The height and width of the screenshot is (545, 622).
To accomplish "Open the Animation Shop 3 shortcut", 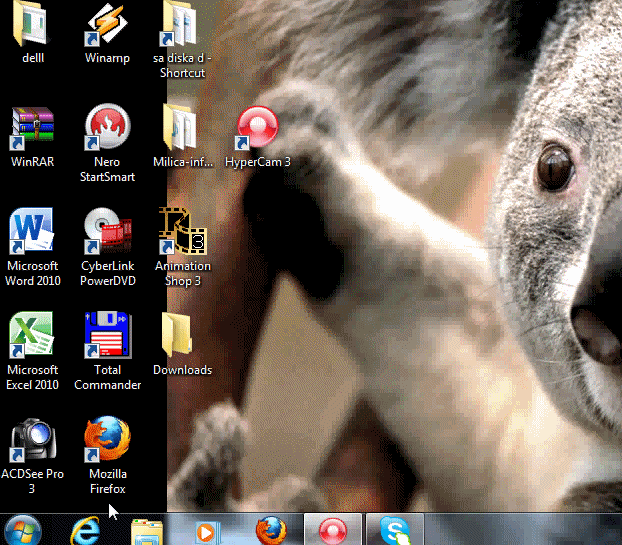I will click(182, 231).
